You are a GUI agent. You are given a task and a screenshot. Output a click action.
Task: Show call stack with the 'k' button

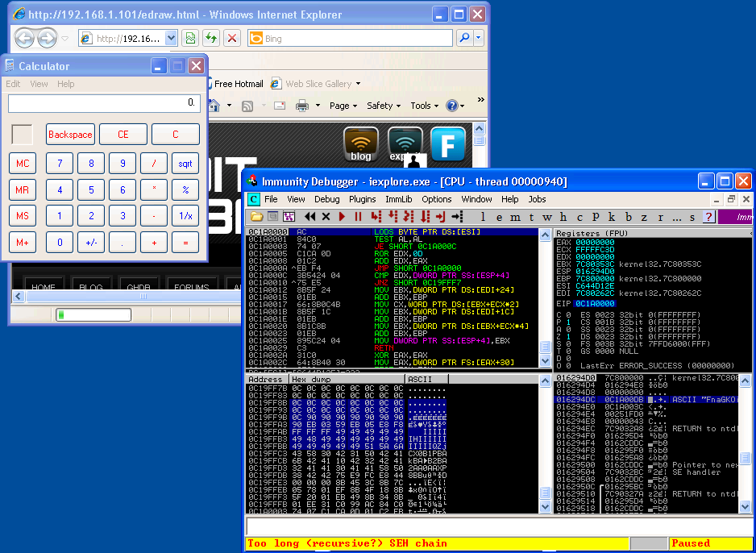[612, 217]
